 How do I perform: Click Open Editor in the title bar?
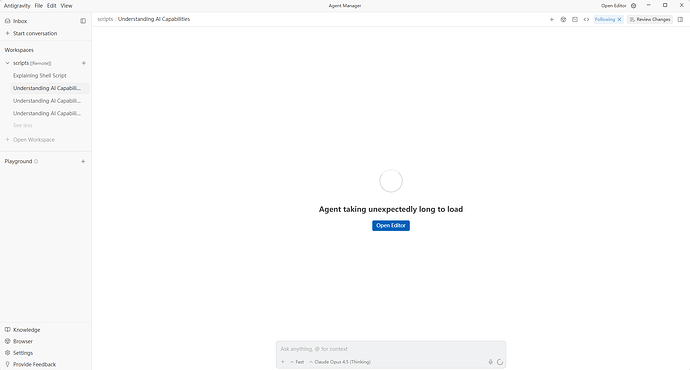point(613,6)
